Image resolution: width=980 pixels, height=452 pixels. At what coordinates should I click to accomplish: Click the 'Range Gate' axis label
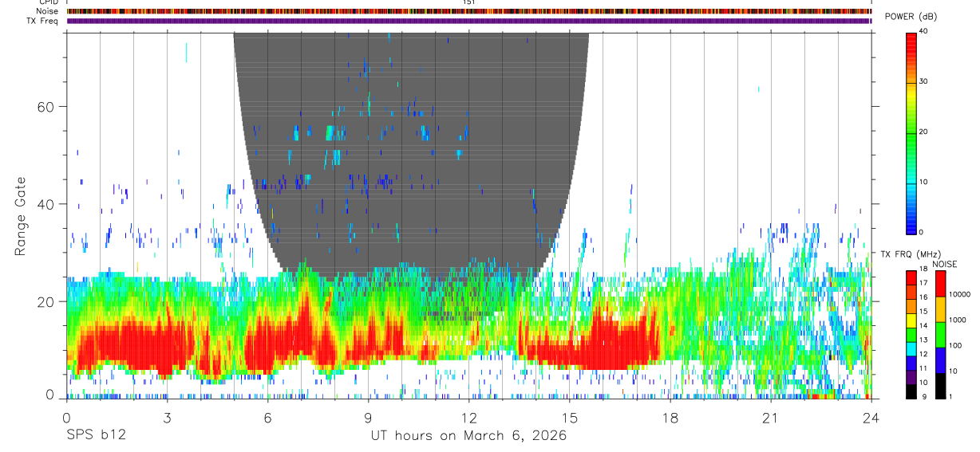21,216
